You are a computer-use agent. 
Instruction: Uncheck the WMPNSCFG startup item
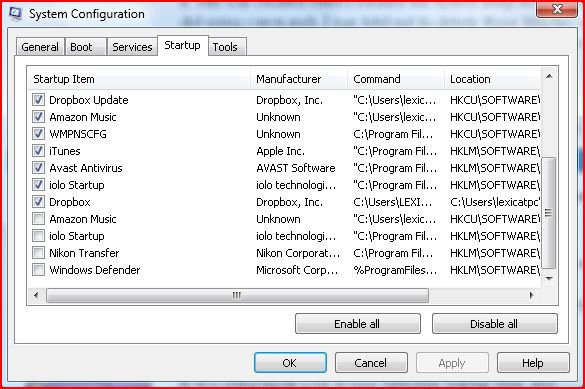pos(38,134)
